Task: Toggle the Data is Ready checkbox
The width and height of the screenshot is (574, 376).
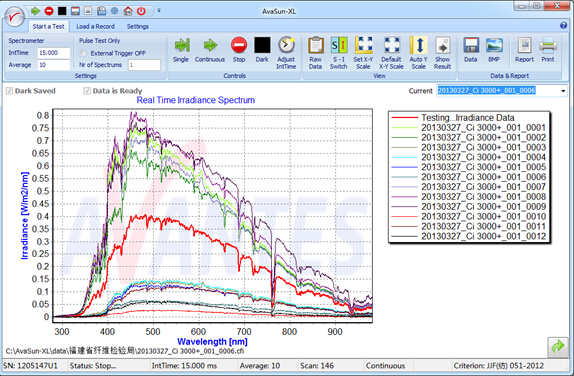Action: 87,91
